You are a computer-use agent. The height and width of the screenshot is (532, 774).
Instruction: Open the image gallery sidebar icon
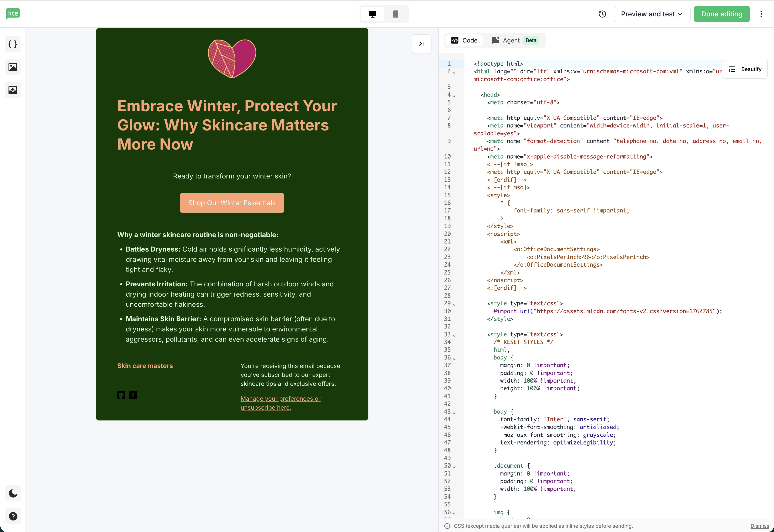(13, 67)
